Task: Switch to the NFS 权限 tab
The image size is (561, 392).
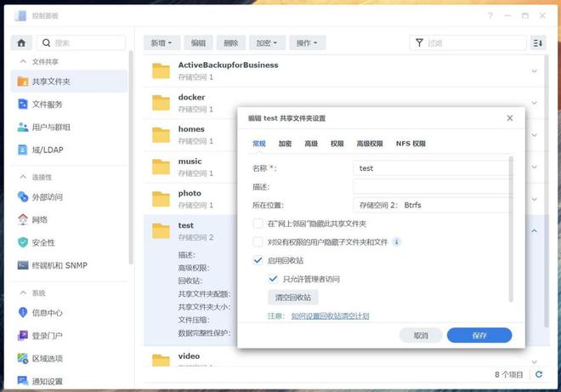Action: (411, 145)
